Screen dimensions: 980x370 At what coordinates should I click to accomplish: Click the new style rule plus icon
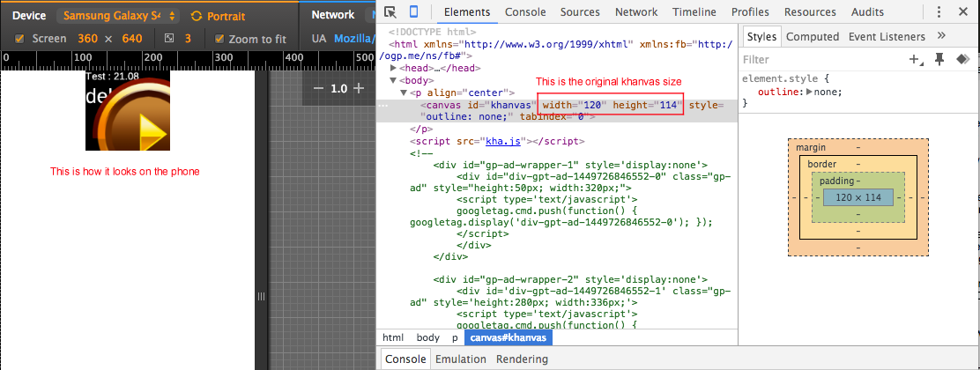(x=916, y=59)
